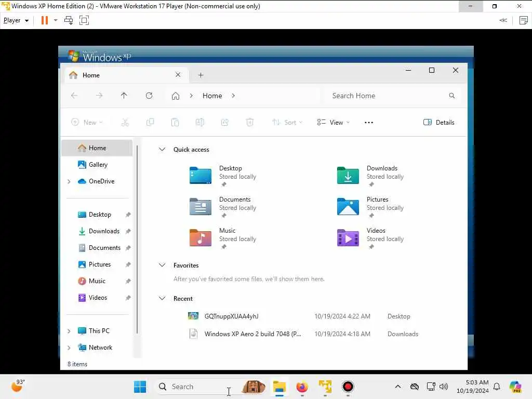Open the Player menu in VMware

point(16,20)
